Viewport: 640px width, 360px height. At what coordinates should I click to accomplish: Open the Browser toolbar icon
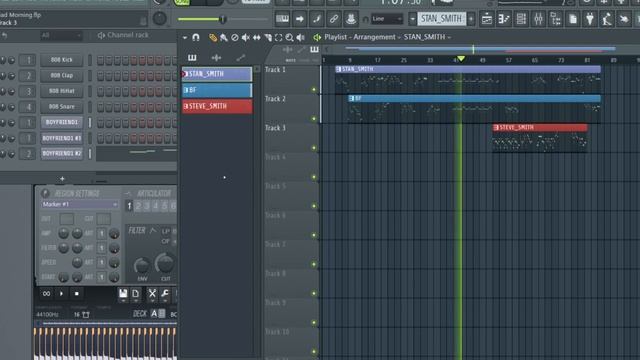[x=556, y=19]
